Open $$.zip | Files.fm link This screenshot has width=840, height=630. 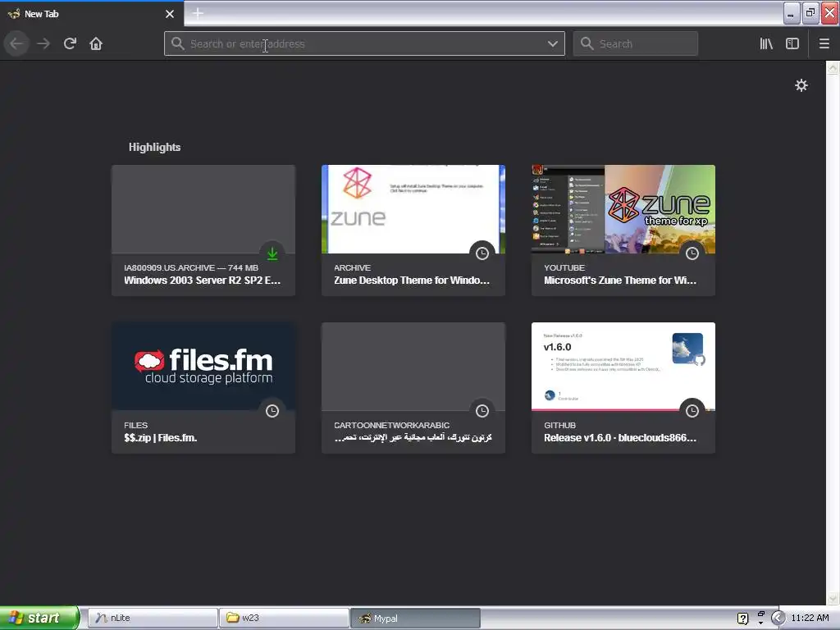tap(160, 438)
